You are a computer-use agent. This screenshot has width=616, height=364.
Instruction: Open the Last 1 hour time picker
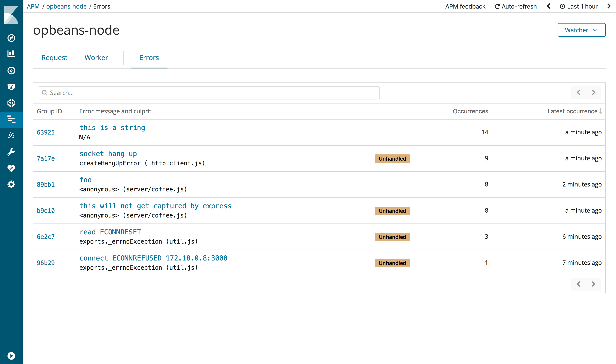579,6
